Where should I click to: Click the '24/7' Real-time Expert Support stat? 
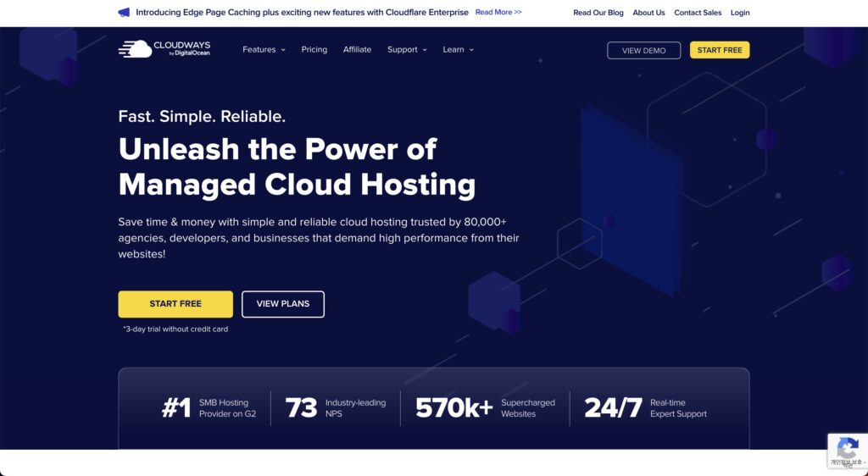[645, 408]
